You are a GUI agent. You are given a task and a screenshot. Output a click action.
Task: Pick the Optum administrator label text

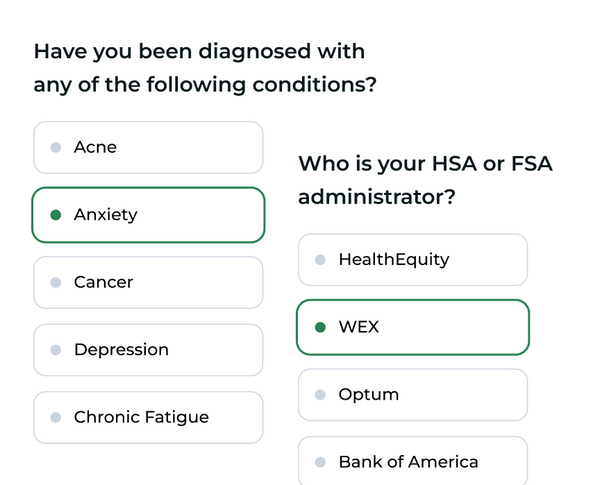pyautogui.click(x=368, y=395)
